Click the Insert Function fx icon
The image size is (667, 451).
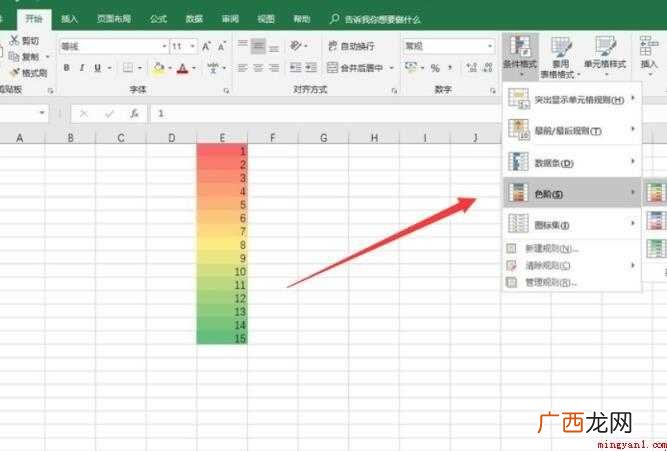pos(134,113)
